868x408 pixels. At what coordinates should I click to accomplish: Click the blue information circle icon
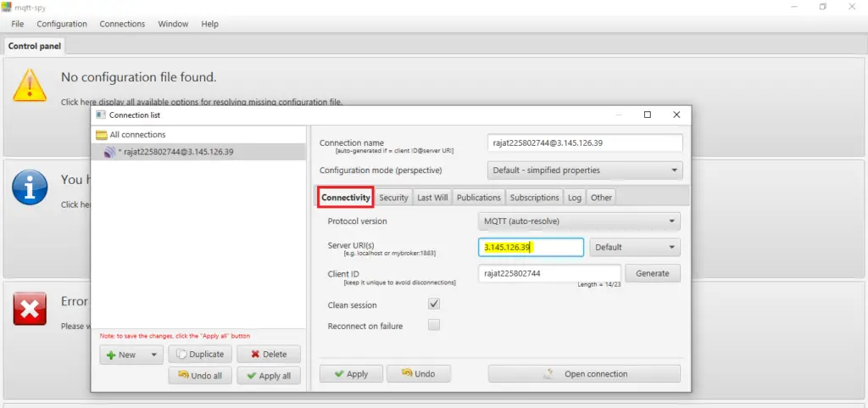click(x=30, y=187)
